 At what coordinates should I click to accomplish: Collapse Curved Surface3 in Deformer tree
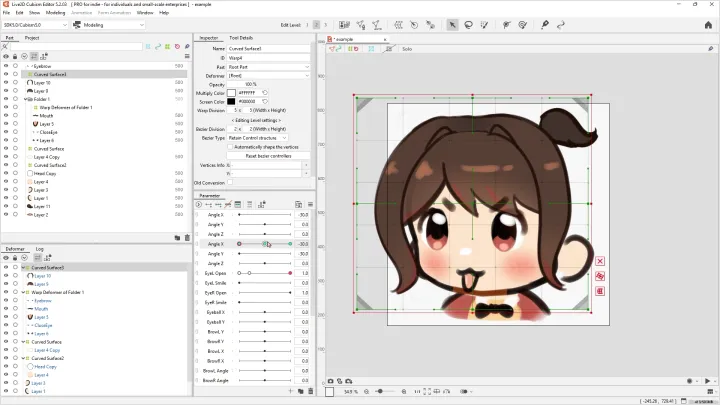point(23,268)
